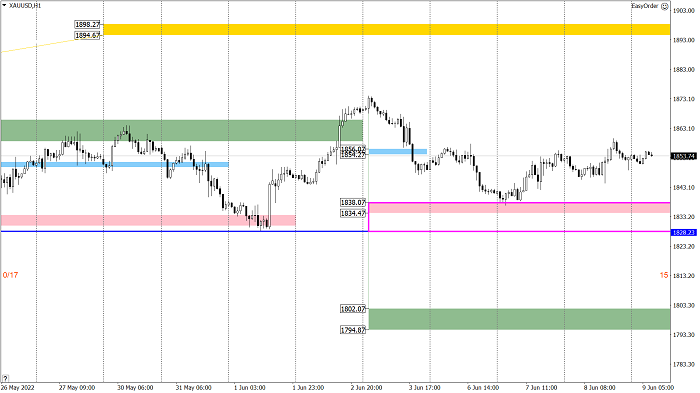Open the chart menu arrow beside XAUUSD,H1
700x393 pixels.
pyautogui.click(x=4, y=6)
